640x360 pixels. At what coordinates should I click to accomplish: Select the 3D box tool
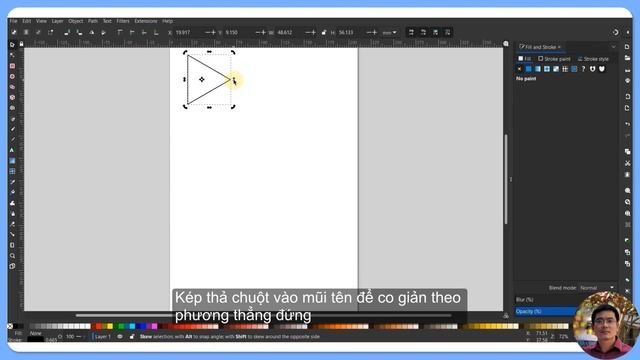pos(12,98)
